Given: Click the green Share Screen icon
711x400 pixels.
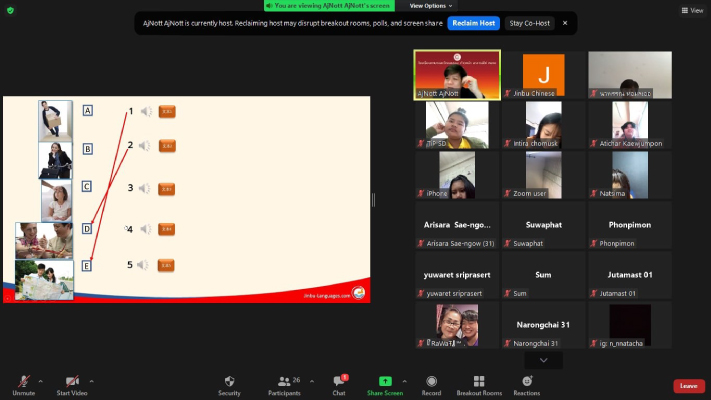Looking at the screenshot, I should (x=385, y=381).
